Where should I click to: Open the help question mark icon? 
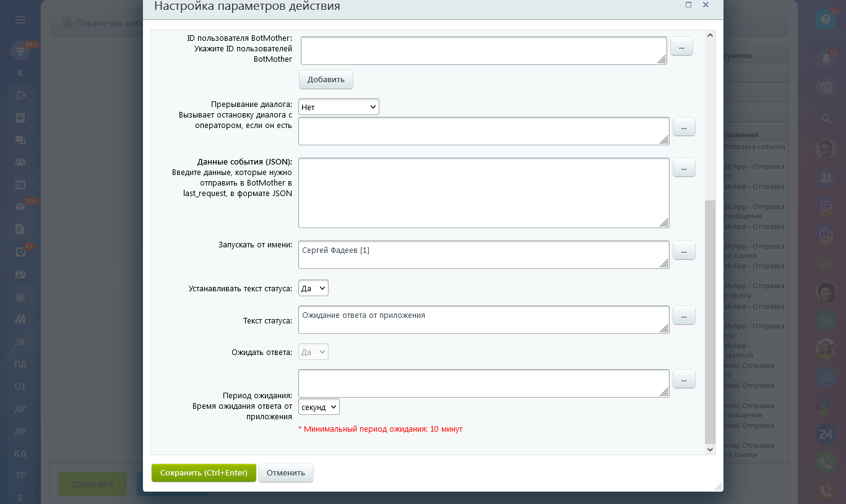point(825,20)
